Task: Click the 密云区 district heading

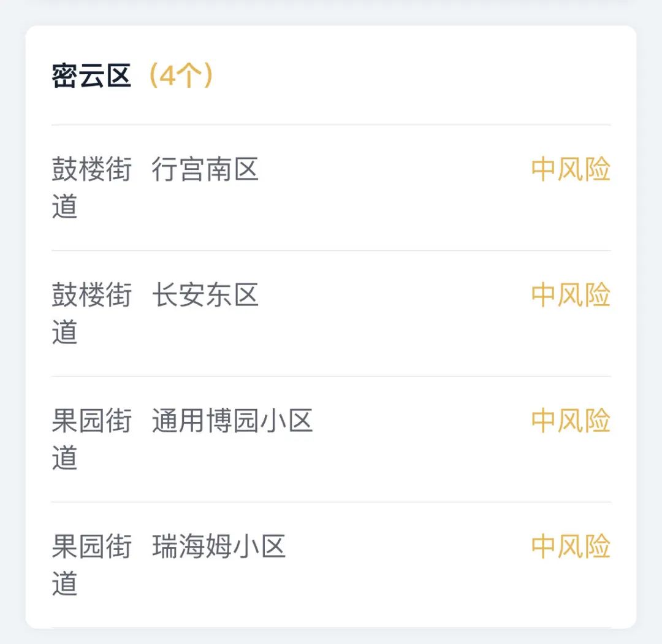Action: 91,75
